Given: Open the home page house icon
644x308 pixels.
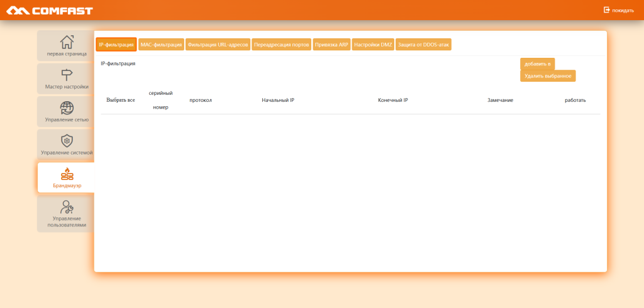Looking at the screenshot, I should coord(67,42).
